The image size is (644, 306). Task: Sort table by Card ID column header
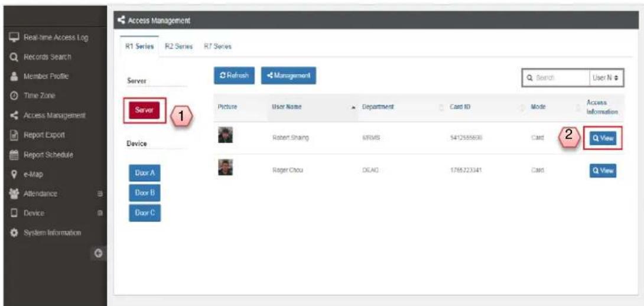[460, 107]
